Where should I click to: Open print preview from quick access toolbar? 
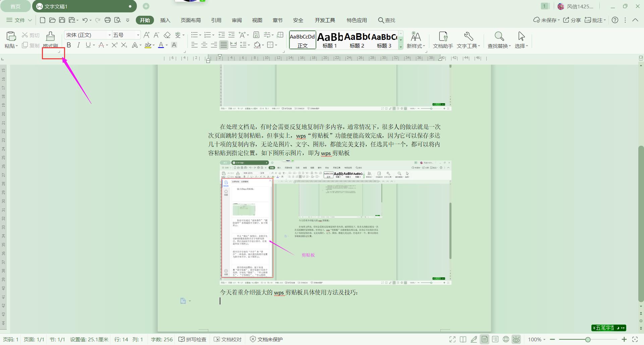click(117, 20)
